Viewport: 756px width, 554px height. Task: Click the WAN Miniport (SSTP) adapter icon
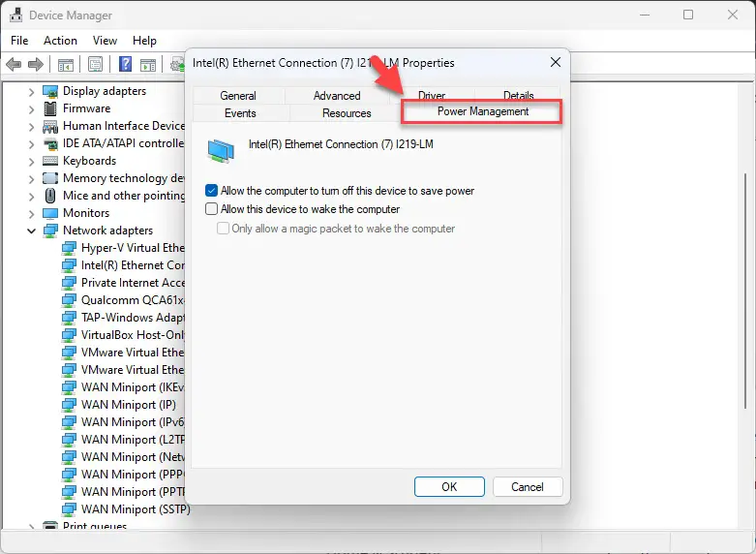pos(69,509)
